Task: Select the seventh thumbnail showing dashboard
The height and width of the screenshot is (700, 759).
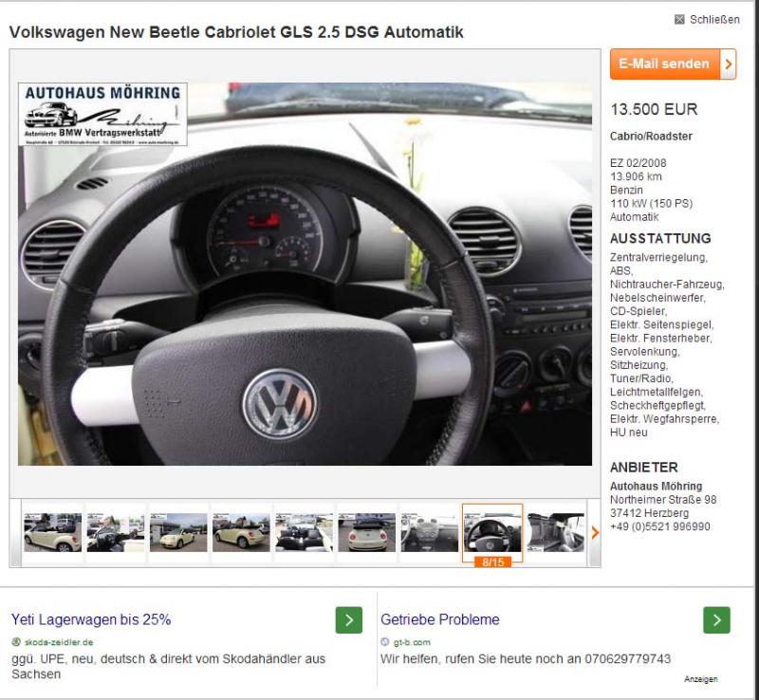Action: pos(429,532)
